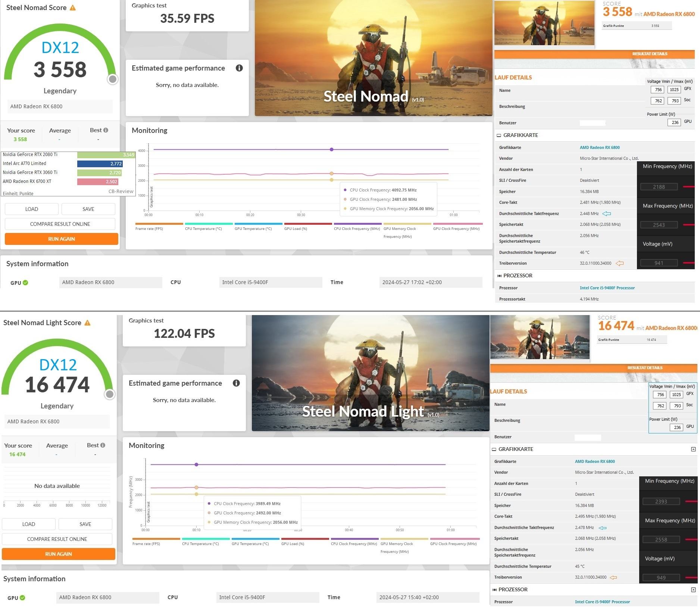Click the Nvidia GeForce RTX 2080 Ti bar row
This screenshot has height=607, width=700.
(68, 155)
